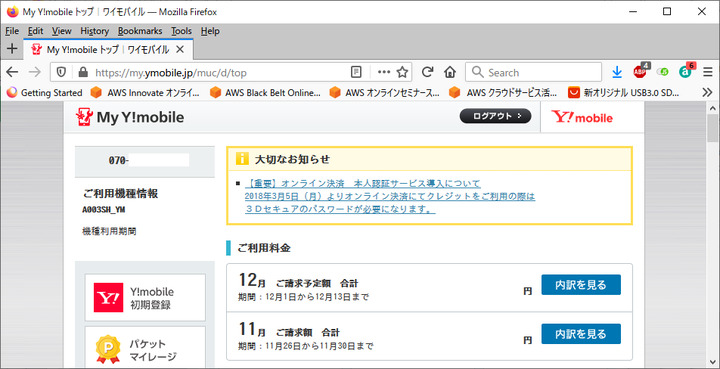Click the Y!mobile brand logo
The width and height of the screenshot is (720, 369).
click(582, 117)
